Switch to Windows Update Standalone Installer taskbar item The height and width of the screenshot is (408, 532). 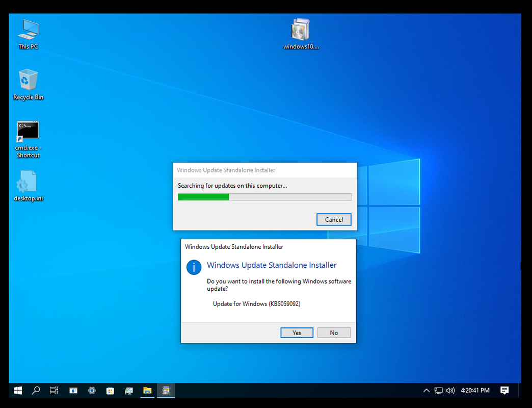(166, 390)
